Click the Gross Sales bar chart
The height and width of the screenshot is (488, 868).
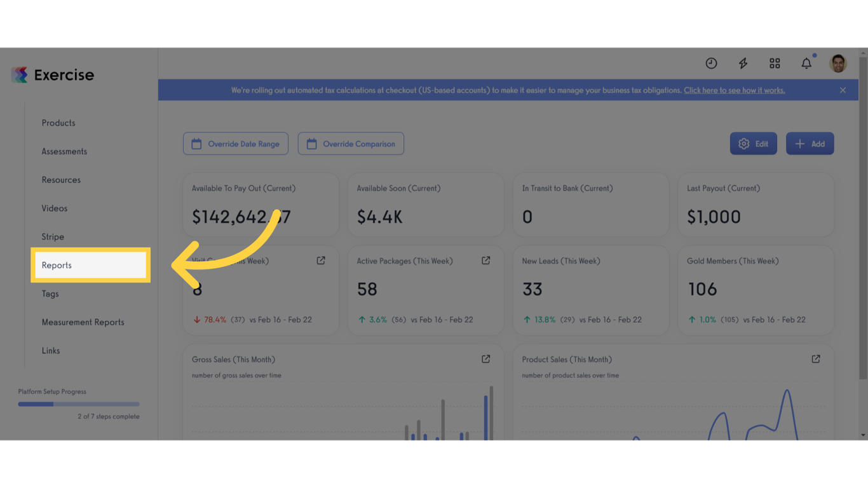(343, 412)
